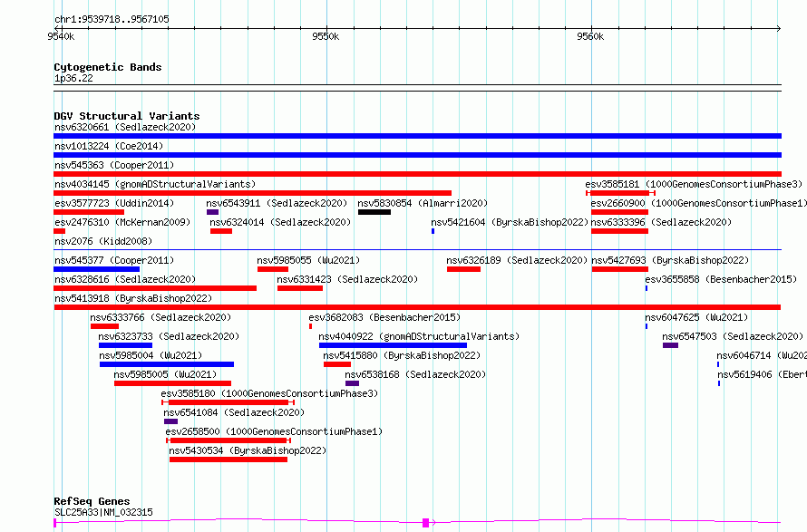This screenshot has height=532, width=807.
Task: Open nsv6326189 (Sedlazeck2020) label
Action: point(517,260)
